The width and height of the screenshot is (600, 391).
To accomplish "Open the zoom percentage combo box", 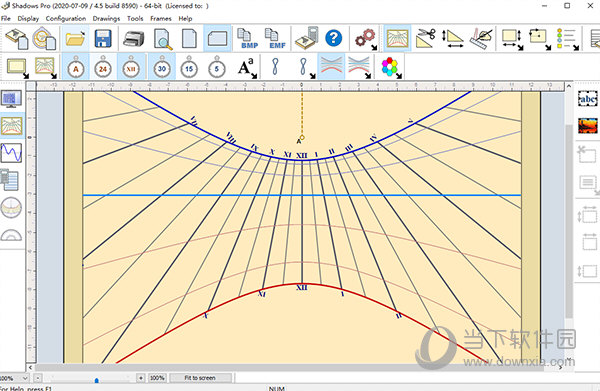I will coord(14,378).
